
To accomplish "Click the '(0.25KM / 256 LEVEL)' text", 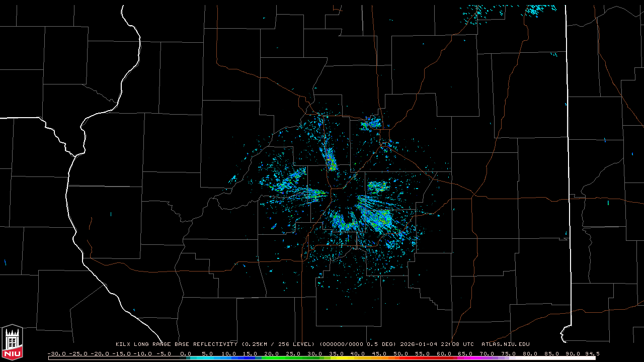I will pyautogui.click(x=278, y=344).
